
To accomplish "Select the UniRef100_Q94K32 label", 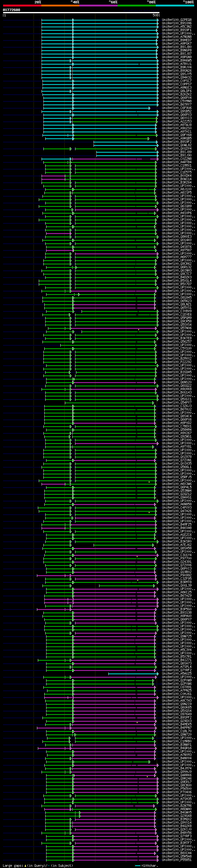I will pos(177,78).
